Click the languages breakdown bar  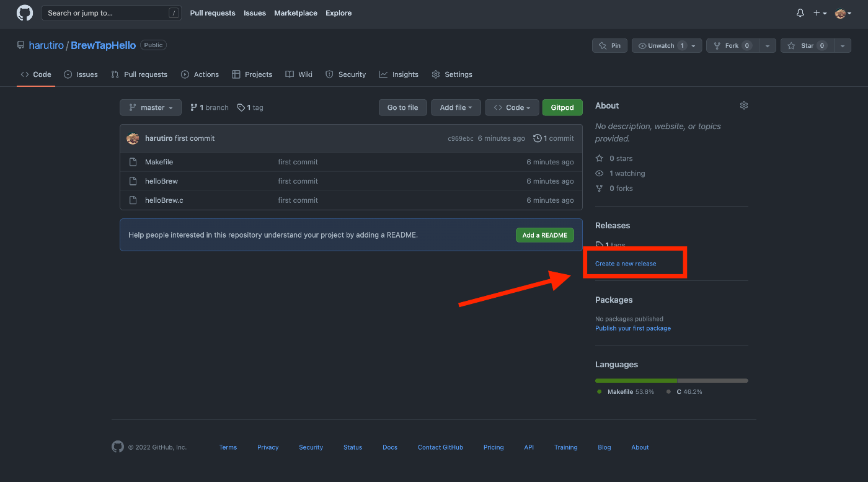tap(671, 380)
